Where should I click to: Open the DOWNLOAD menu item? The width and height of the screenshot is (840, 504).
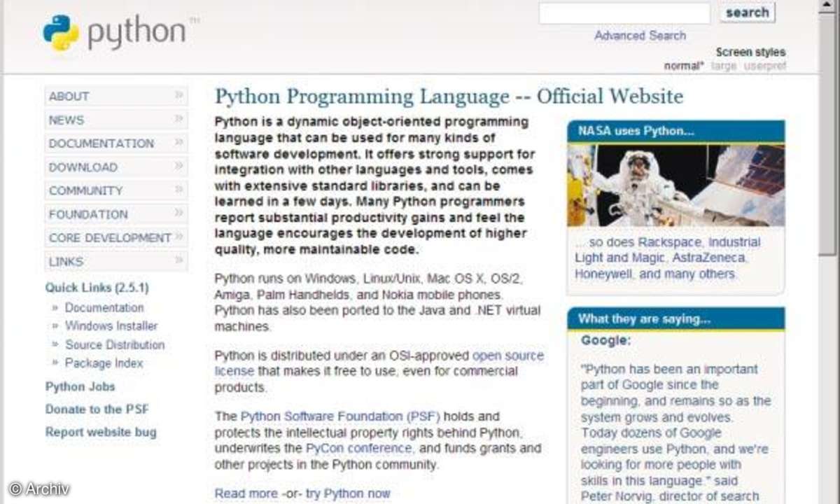116,167
